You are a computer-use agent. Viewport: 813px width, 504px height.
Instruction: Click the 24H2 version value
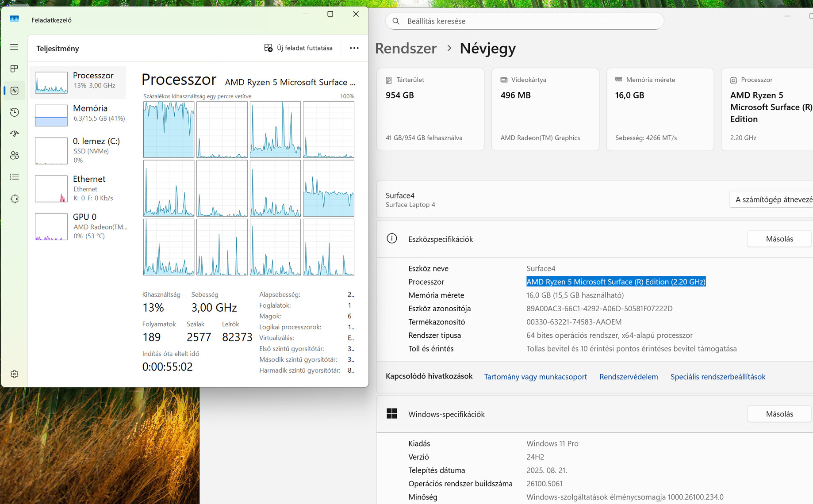535,457
